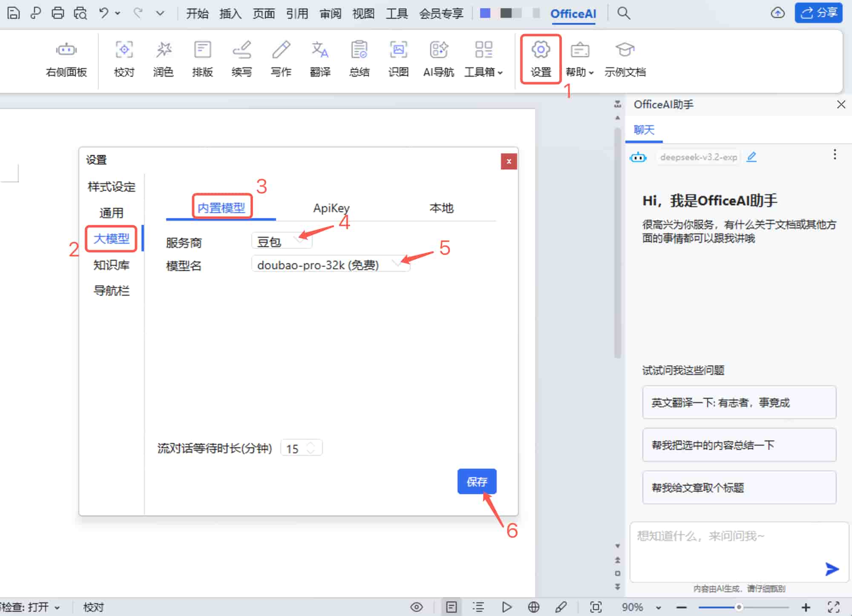The image size is (852, 616).
Task: Open the 审阅 menu in the ribbon
Action: 330,13
